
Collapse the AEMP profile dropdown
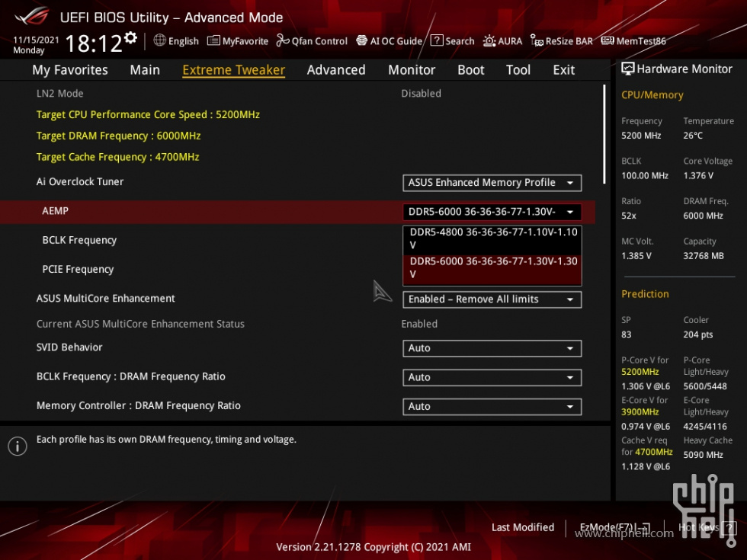tap(492, 212)
